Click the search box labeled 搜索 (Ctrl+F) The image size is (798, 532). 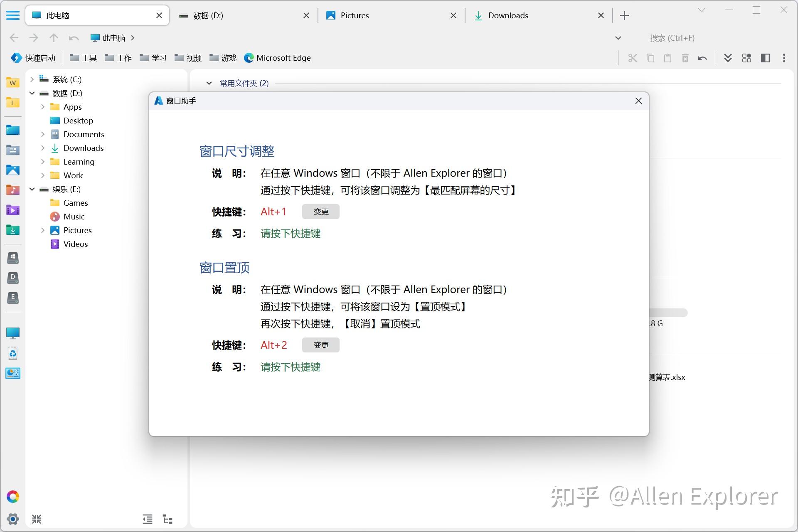(672, 38)
